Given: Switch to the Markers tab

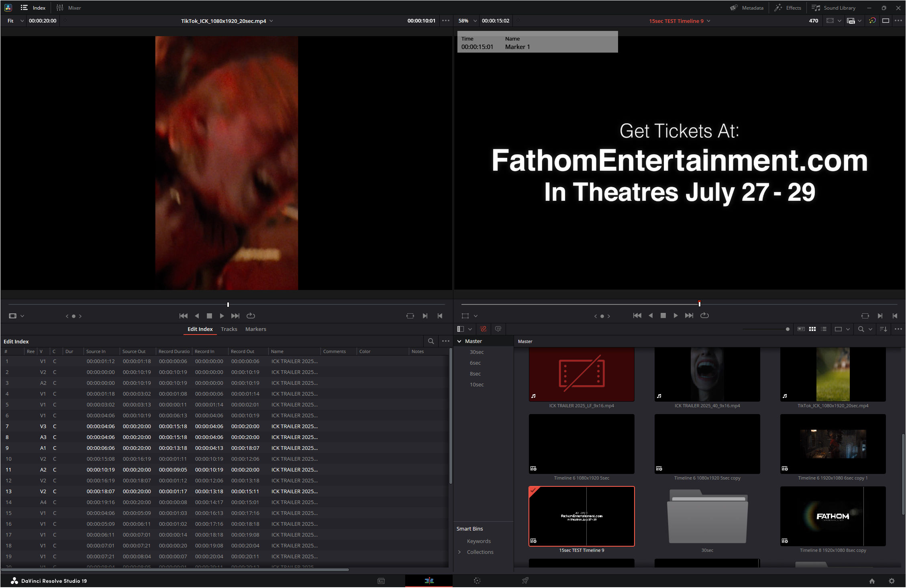Looking at the screenshot, I should click(255, 329).
